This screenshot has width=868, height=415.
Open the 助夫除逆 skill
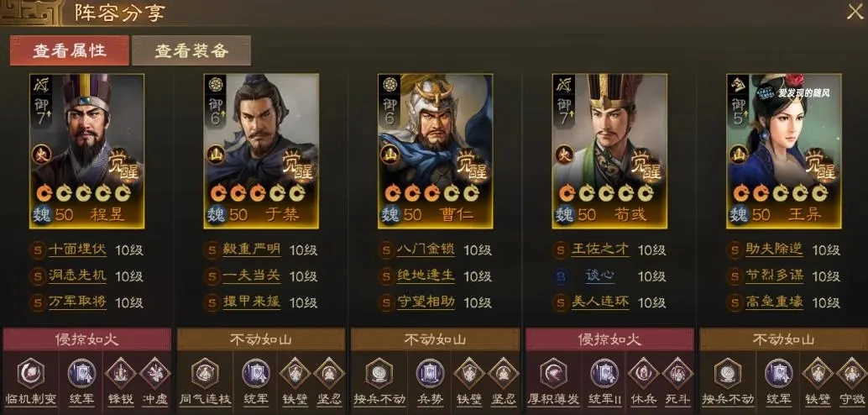tap(775, 250)
